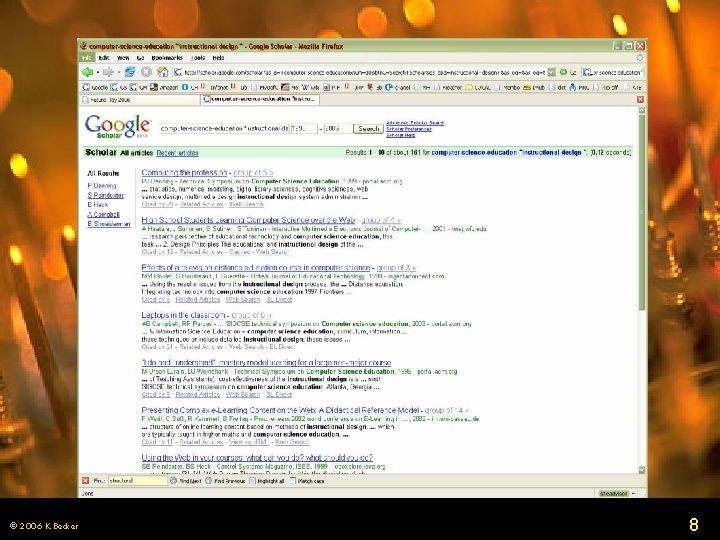720x540 pixels.
Task: Filter results by author B Shneiderman
Action: tap(109, 224)
